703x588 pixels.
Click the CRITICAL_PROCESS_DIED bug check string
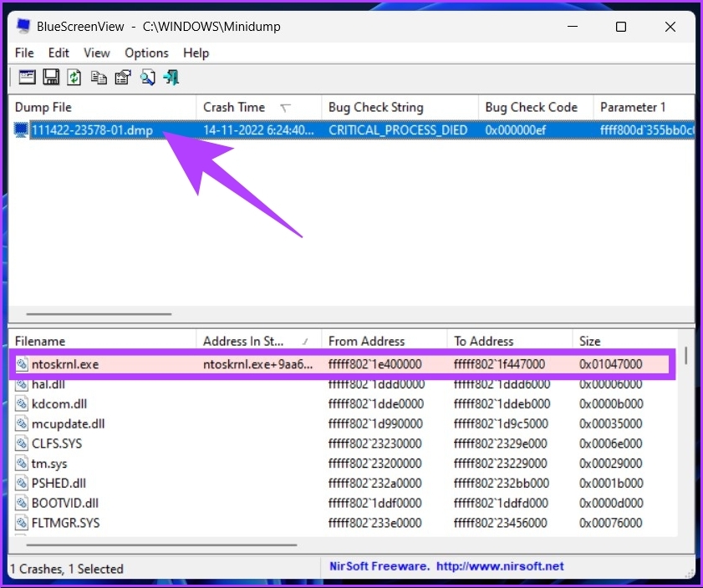click(398, 130)
